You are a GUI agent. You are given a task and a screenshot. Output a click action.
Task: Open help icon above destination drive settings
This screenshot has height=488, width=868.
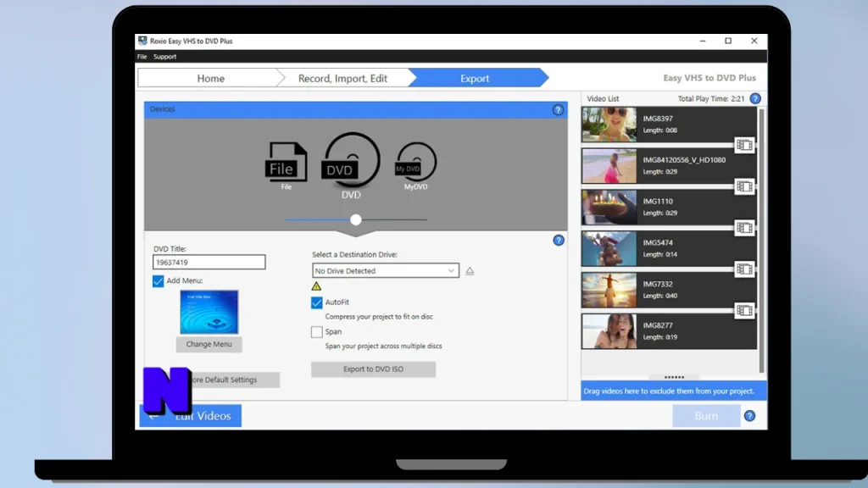point(559,240)
